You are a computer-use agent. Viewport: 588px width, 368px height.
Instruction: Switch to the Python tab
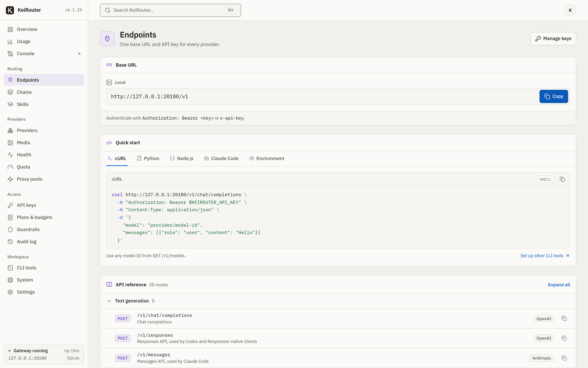(148, 159)
